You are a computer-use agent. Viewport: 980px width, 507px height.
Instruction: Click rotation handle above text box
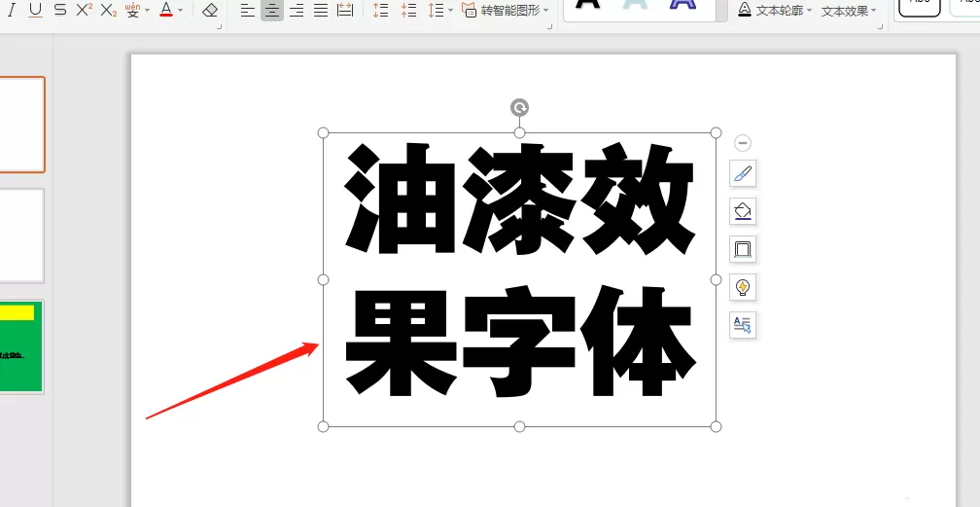[x=519, y=108]
